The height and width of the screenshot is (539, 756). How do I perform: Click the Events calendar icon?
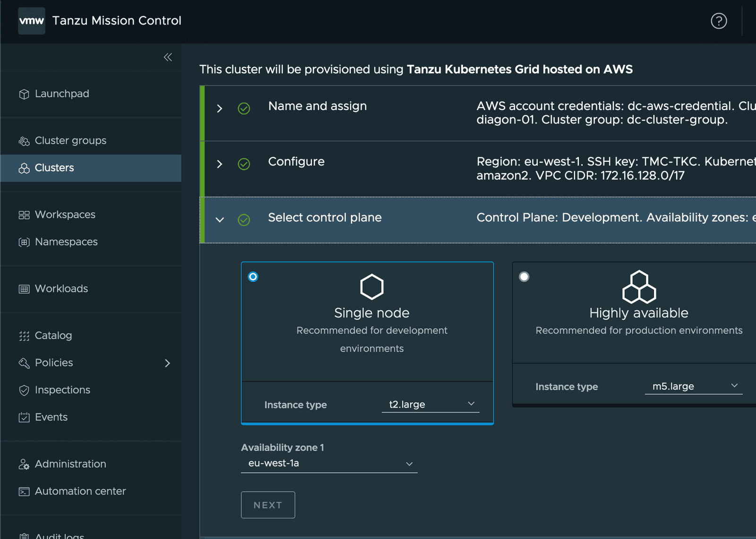tap(24, 417)
